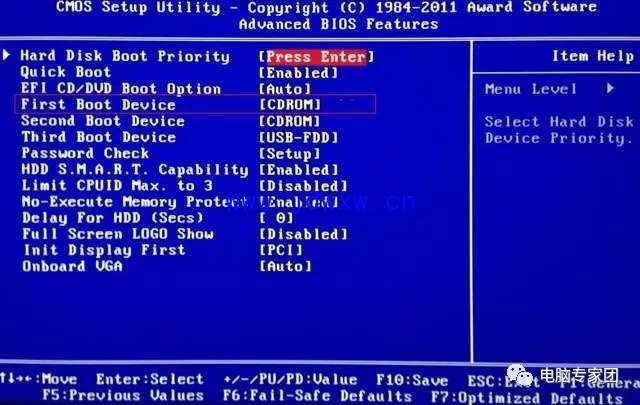Click F6:Fail-Safe Defaults in the footer
640x405 pixels.
[x=317, y=396]
